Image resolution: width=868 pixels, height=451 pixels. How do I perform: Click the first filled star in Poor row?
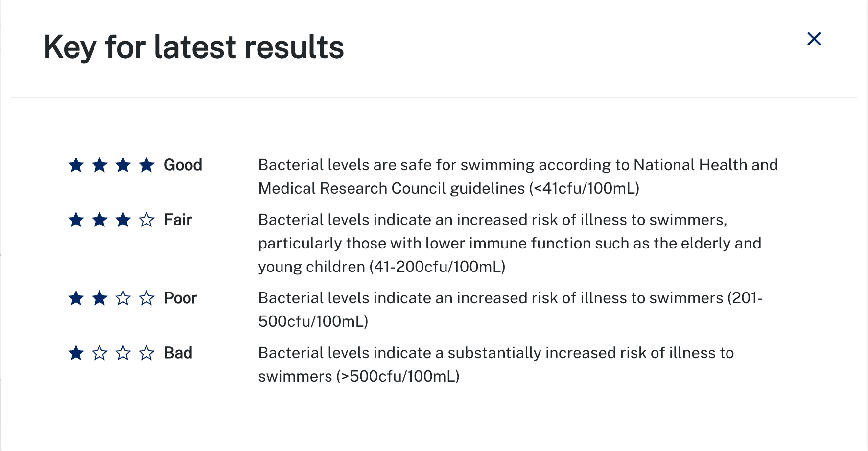click(76, 298)
